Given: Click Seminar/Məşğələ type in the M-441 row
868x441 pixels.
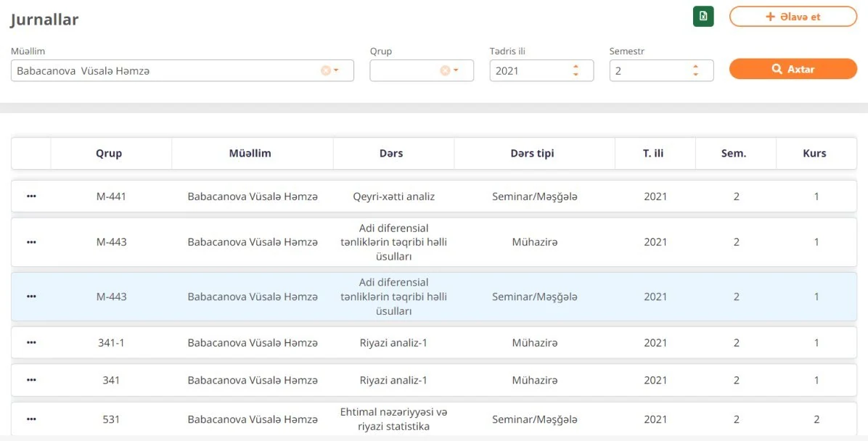Looking at the screenshot, I should 535,197.
